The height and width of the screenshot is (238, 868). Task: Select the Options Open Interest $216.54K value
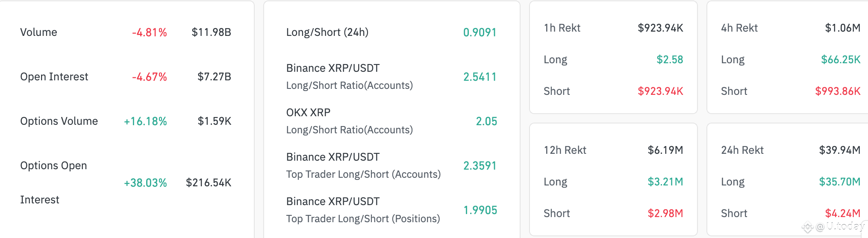coord(209,183)
